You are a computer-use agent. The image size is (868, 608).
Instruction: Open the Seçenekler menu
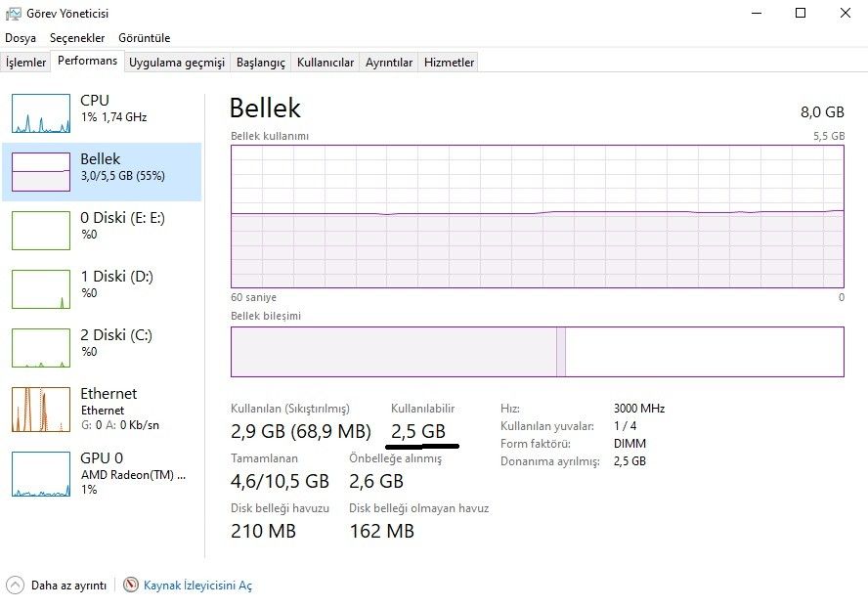(x=77, y=38)
